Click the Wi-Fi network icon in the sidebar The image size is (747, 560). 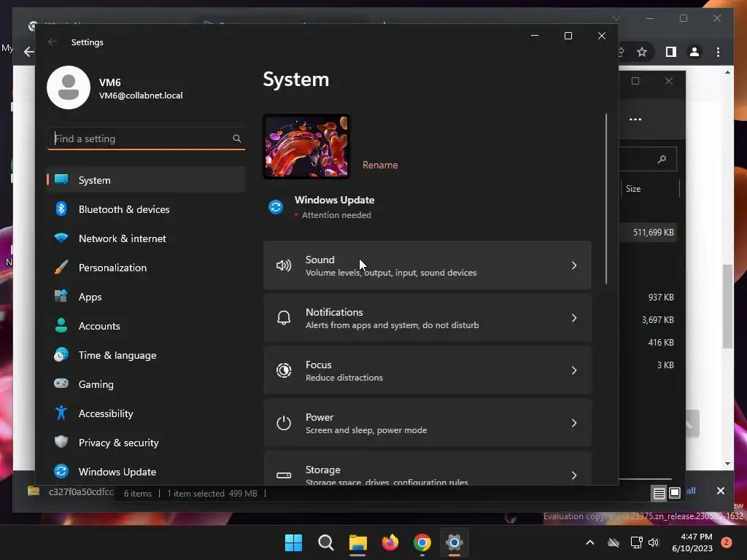[61, 238]
